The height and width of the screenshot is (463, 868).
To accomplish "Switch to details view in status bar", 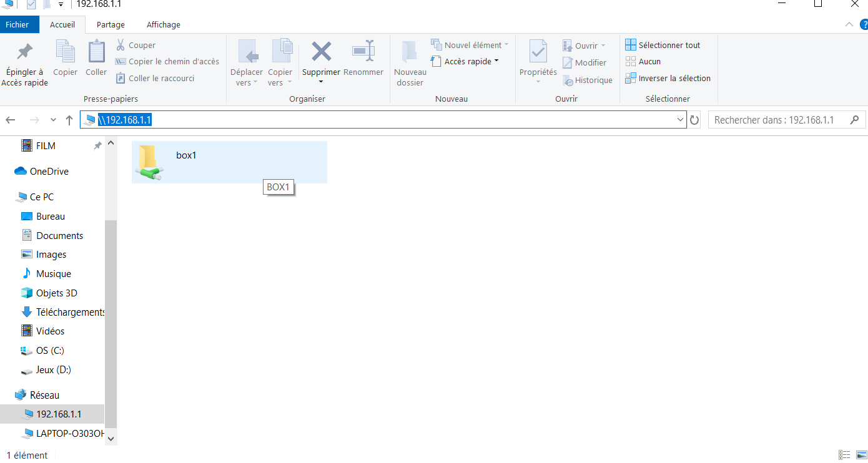I will (844, 455).
